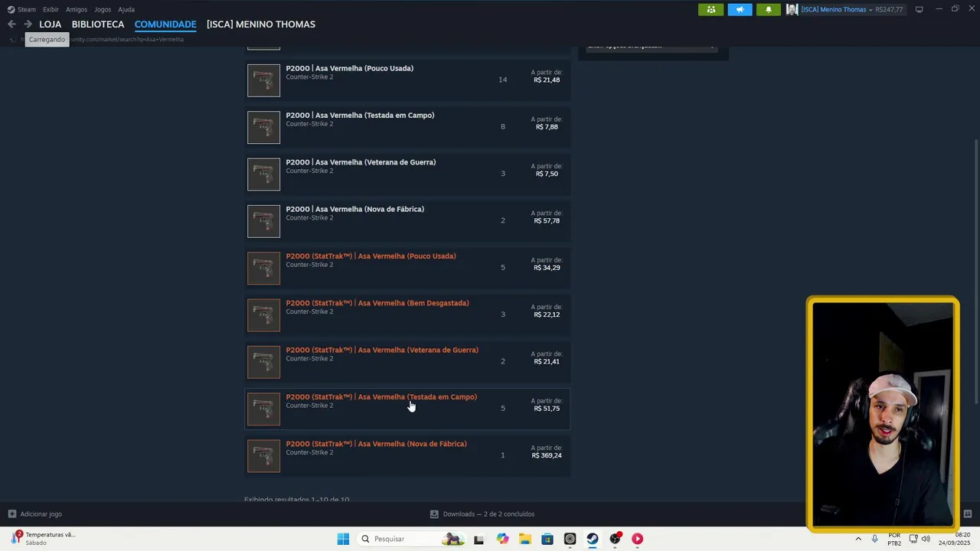Screen dimensions: 980x551
Task: Click the price R$ 369,24
Action: [547, 455]
